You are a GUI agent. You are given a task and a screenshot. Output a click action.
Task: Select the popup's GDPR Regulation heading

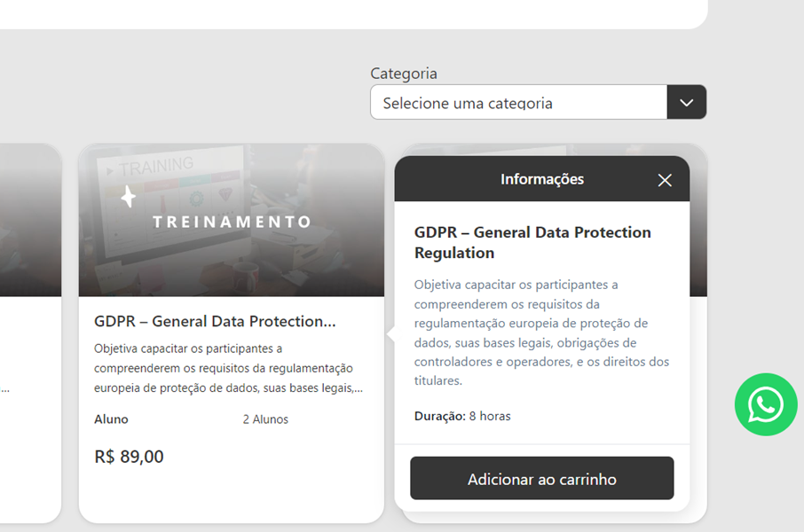(x=532, y=242)
